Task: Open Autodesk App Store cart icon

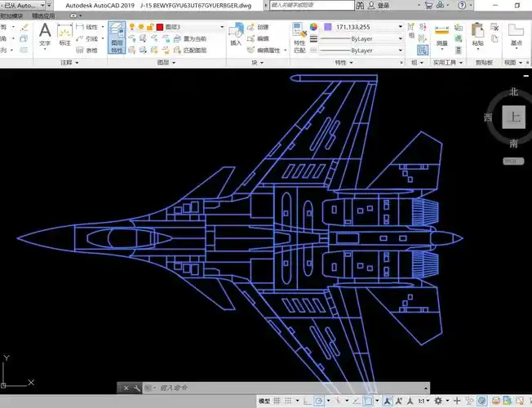Action: click(x=428, y=5)
